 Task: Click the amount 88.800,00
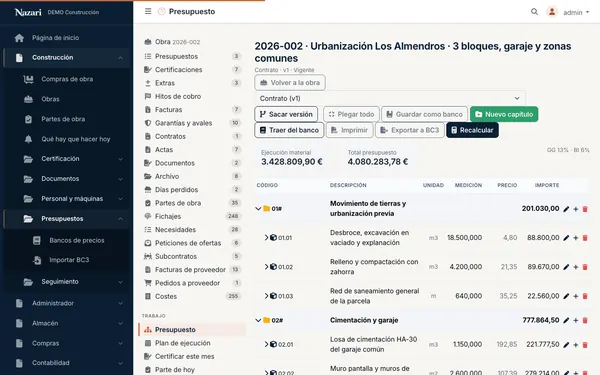(x=543, y=238)
